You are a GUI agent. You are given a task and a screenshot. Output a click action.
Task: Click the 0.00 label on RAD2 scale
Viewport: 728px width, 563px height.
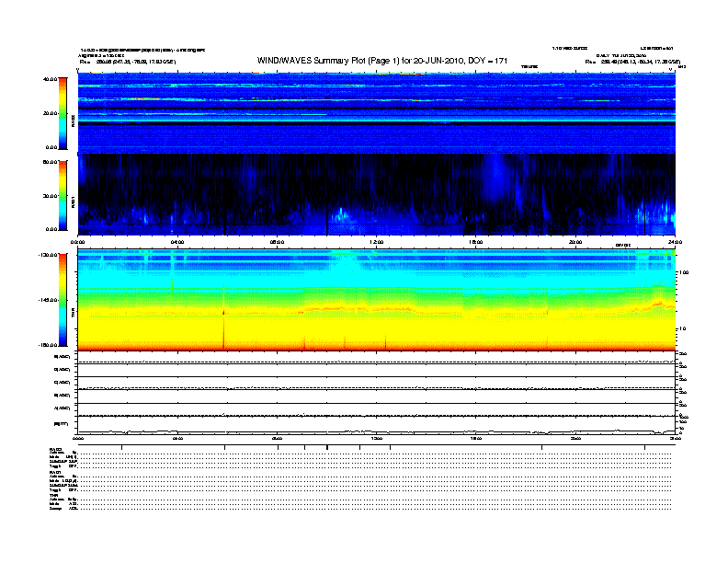click(51, 147)
